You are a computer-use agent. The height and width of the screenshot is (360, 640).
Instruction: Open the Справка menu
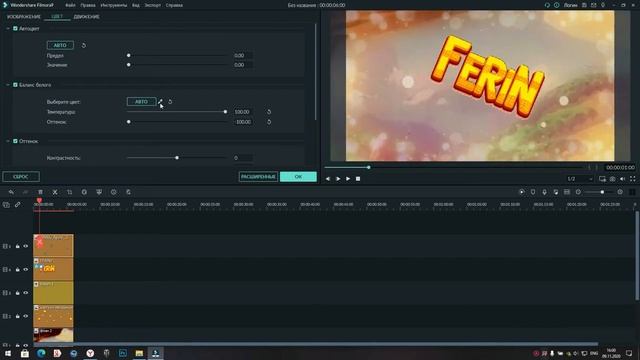(174, 5)
